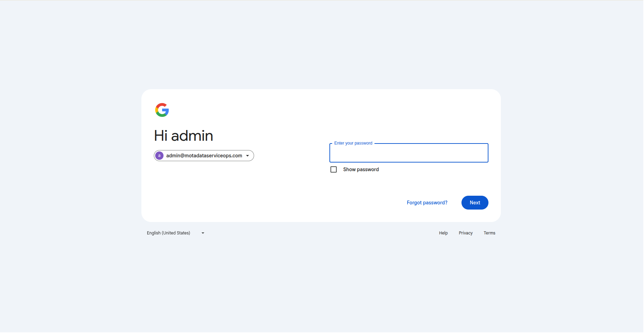The width and height of the screenshot is (644, 333).
Task: Expand the English (United States) language selector
Action: click(x=175, y=233)
